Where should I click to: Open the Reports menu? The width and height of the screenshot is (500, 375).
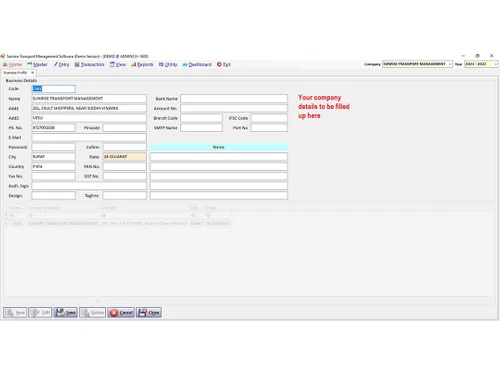[142, 64]
